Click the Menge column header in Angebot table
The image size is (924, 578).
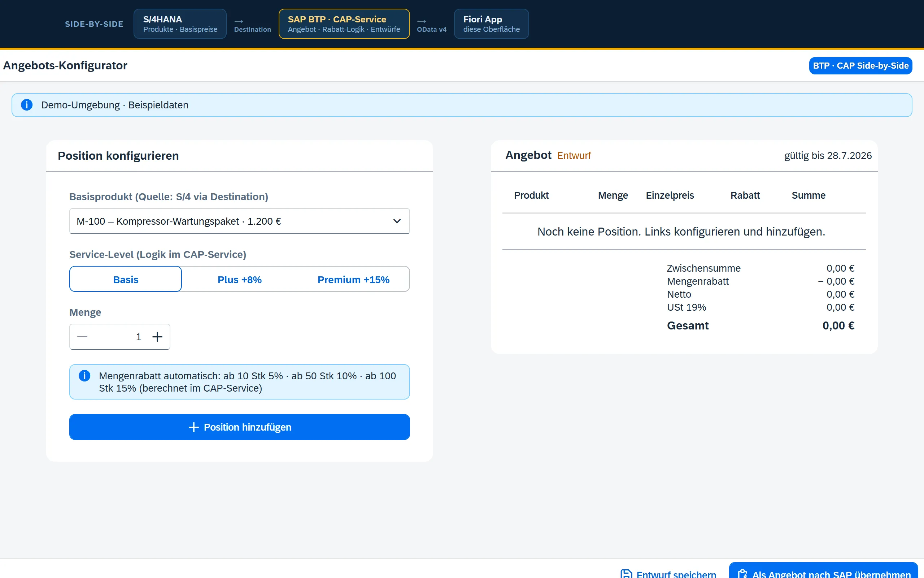tap(613, 195)
